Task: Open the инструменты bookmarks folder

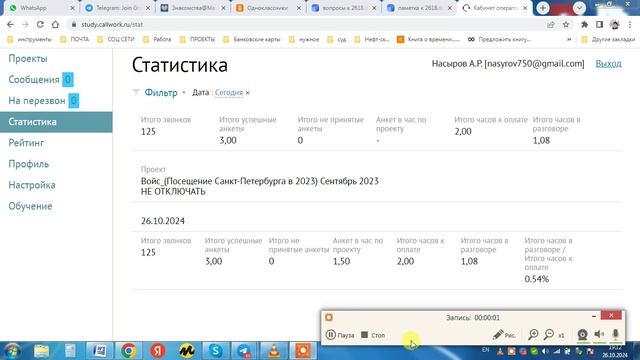Action: tap(30, 40)
